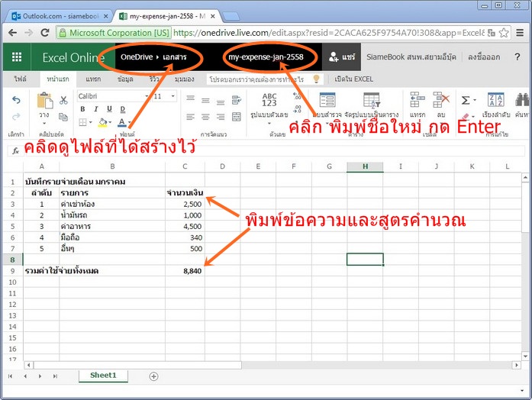Viewport: 532px width, 400px height.
Task: Apply font color A swatch
Action: (122, 122)
